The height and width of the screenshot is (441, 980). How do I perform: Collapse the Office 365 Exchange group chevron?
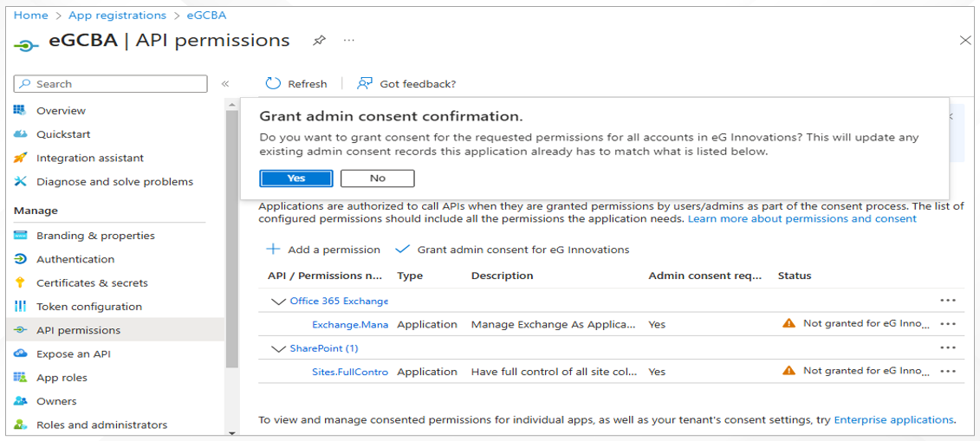click(x=279, y=302)
